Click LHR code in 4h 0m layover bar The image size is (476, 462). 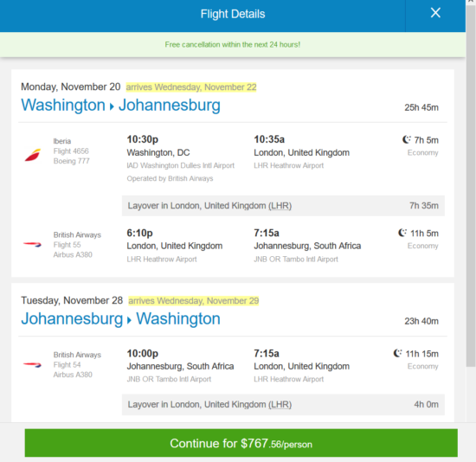(280, 405)
